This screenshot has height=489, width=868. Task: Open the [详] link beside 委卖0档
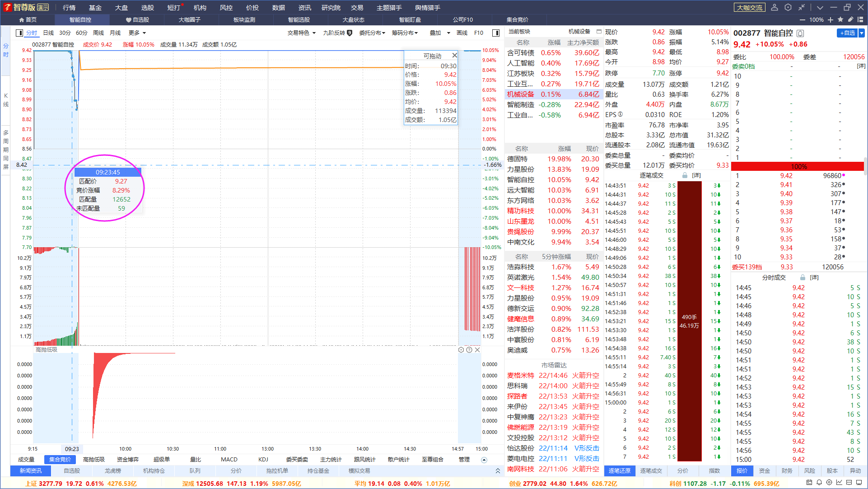[861, 66]
